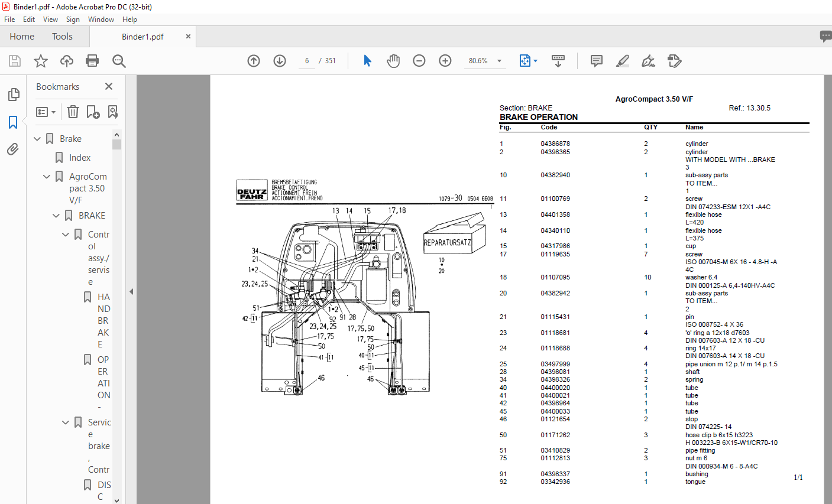The image size is (832, 504).
Task: Open the Sign menu
Action: 73,19
